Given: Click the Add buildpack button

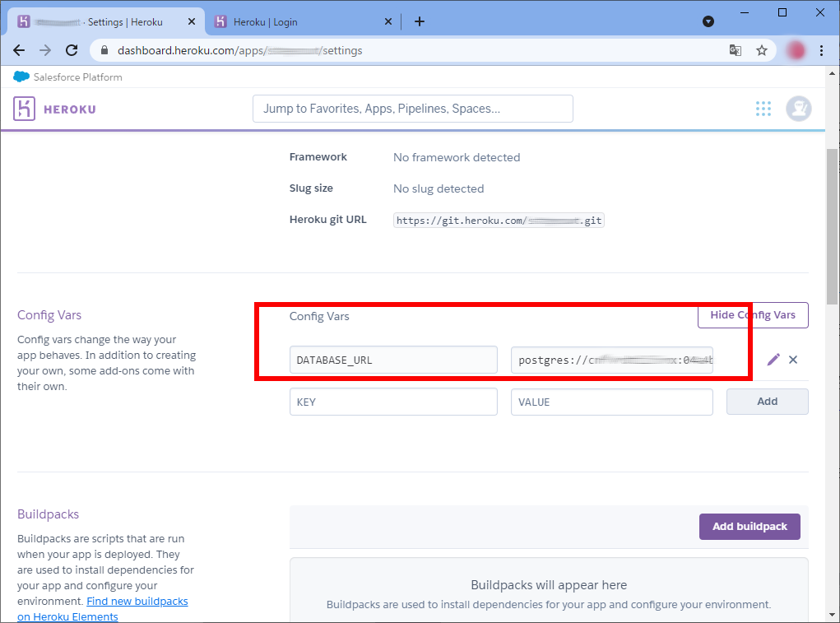Looking at the screenshot, I should (750, 527).
